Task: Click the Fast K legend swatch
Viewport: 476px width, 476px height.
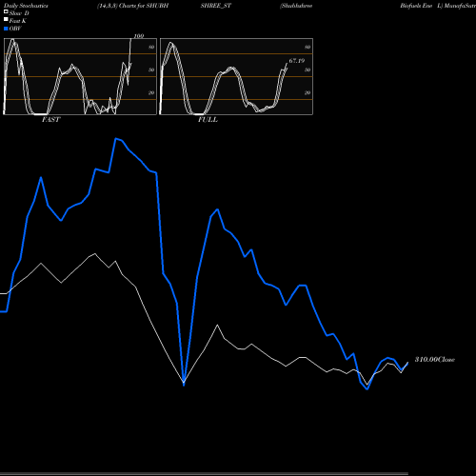Action: point(6,19)
